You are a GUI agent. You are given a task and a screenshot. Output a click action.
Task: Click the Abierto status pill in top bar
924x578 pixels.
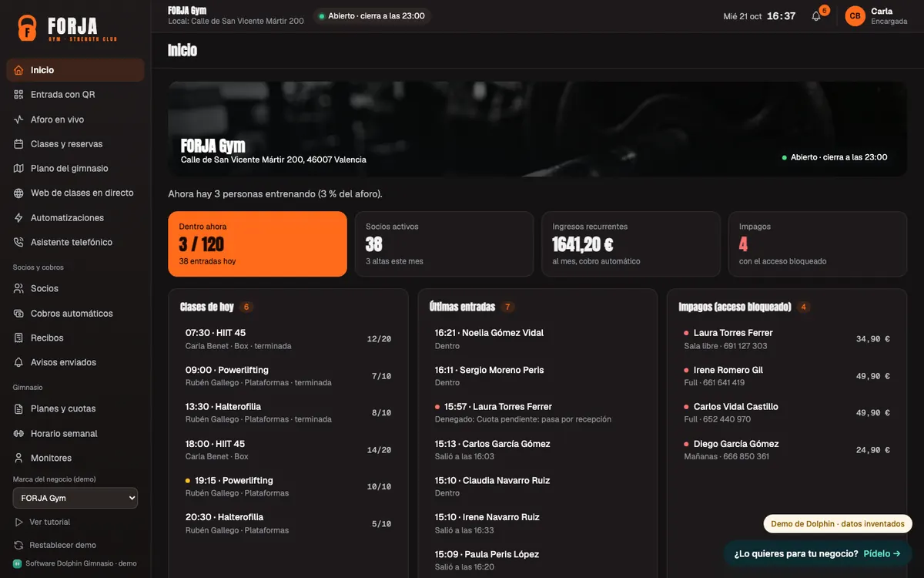coord(372,16)
